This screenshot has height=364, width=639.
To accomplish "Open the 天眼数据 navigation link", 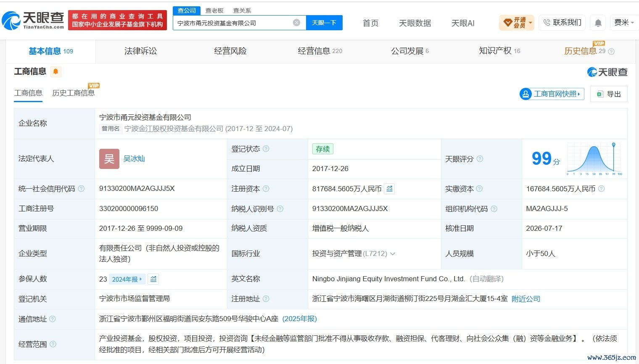I will [415, 23].
